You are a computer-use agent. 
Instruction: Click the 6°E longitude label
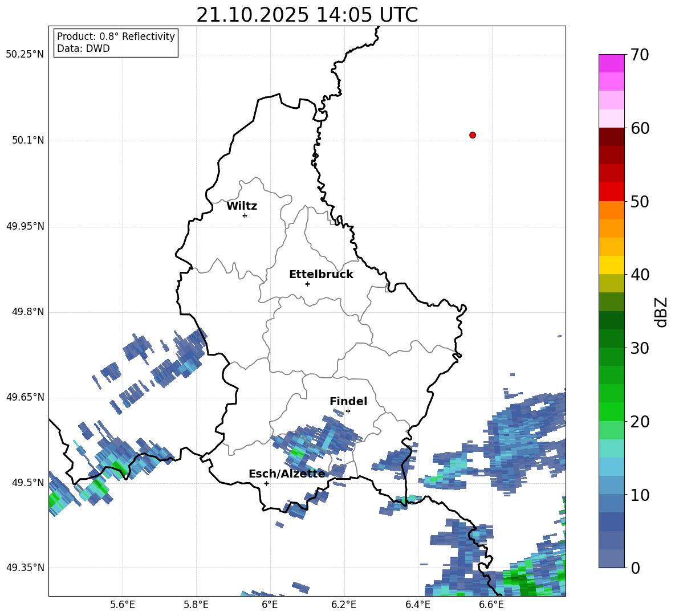coord(270,605)
